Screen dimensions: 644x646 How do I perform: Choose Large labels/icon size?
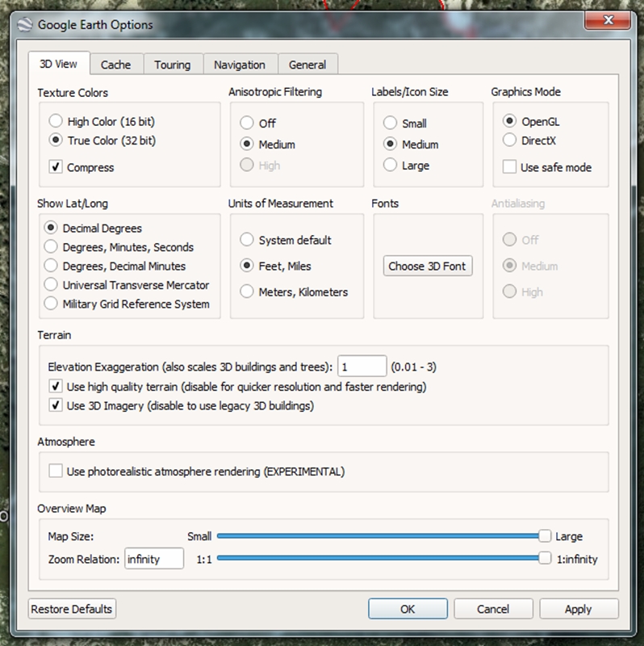click(x=391, y=166)
